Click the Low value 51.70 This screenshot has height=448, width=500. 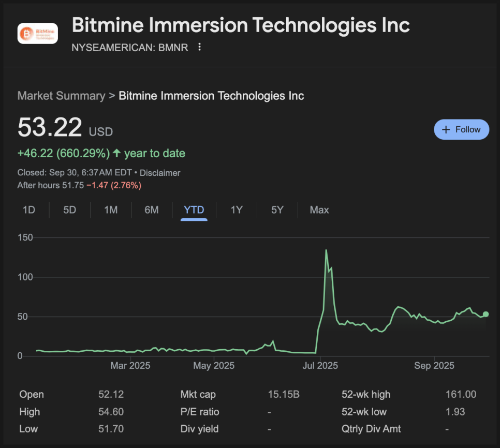(x=111, y=429)
